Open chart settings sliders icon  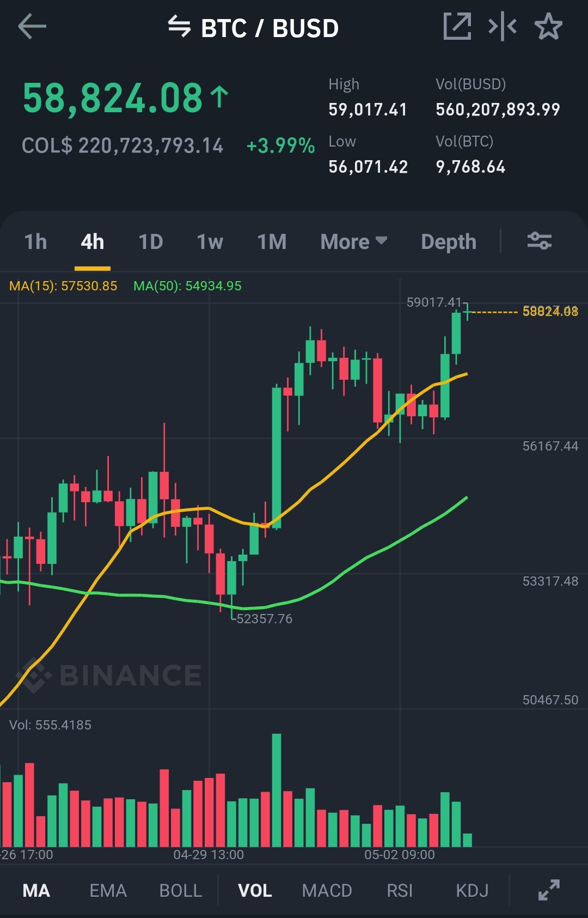coord(540,240)
